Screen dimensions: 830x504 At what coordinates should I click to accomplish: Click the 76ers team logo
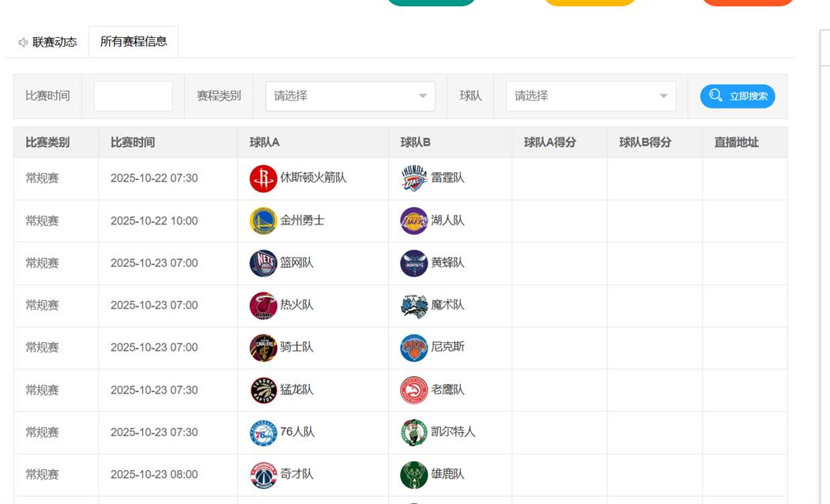pos(263,432)
